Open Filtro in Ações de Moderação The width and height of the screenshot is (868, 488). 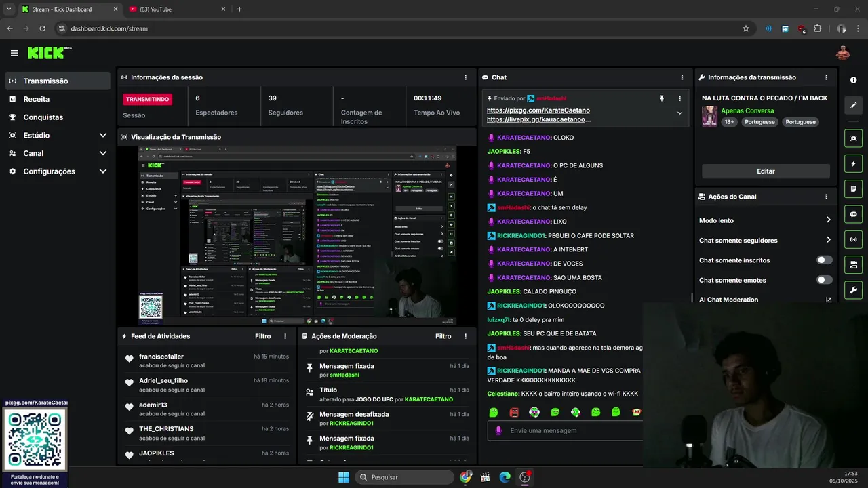(443, 336)
